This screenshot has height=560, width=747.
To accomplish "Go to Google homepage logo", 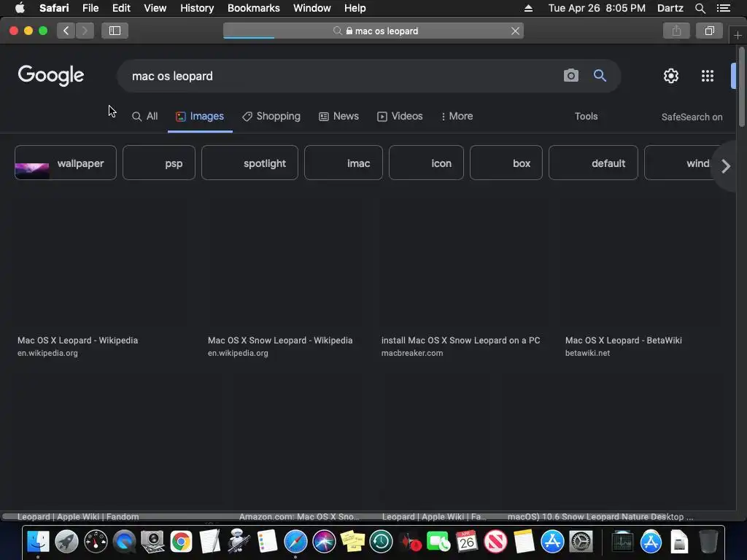I will [51, 75].
